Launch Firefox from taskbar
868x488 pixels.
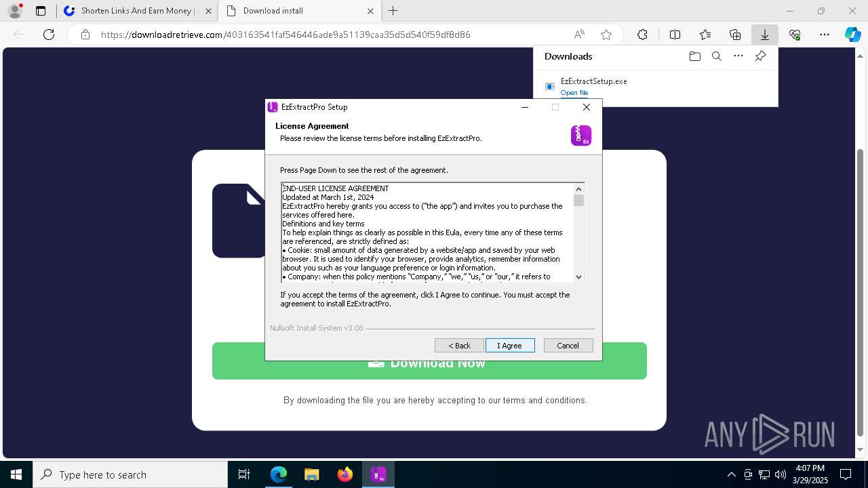(x=345, y=474)
